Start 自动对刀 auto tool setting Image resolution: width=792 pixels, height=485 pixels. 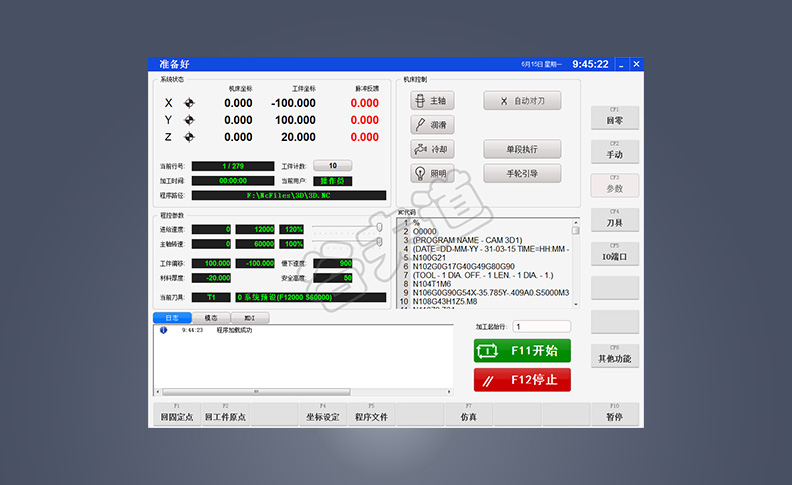[522, 101]
